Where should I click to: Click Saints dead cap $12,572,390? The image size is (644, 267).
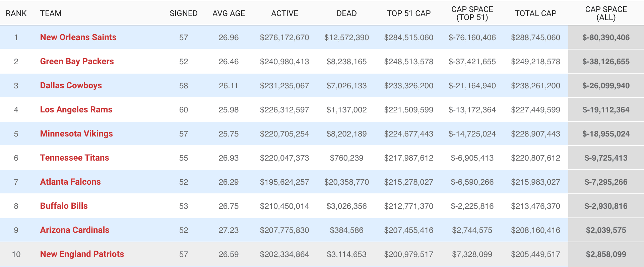click(x=346, y=37)
